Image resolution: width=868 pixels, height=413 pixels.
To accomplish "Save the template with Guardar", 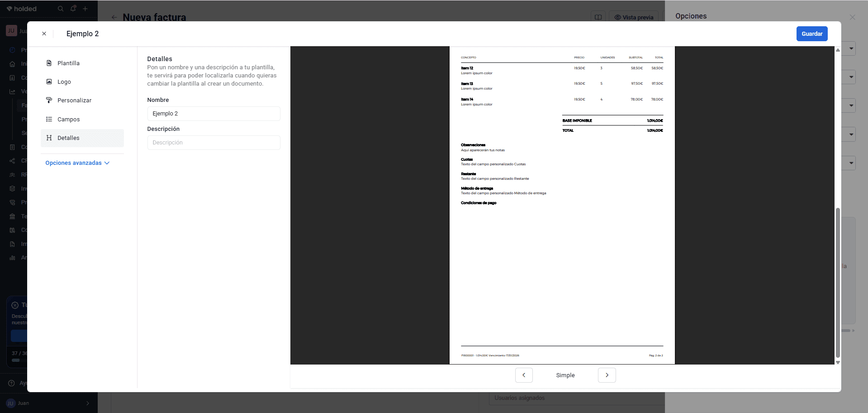I will (812, 34).
